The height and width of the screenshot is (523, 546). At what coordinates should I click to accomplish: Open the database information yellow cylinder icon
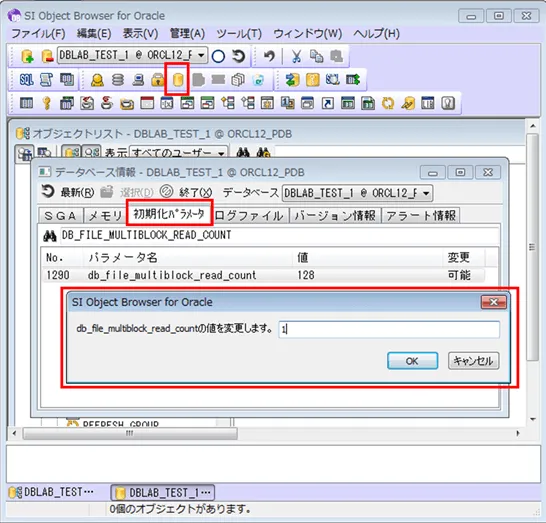click(x=178, y=80)
